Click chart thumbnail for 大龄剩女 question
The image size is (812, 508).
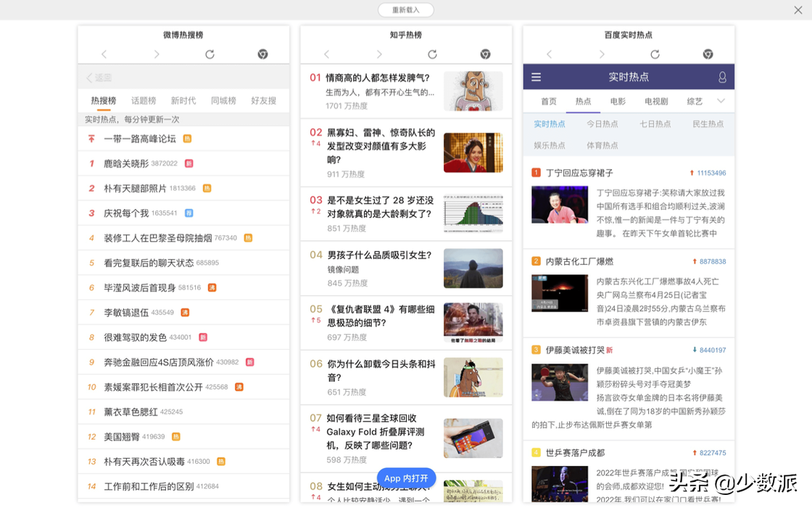click(x=473, y=213)
